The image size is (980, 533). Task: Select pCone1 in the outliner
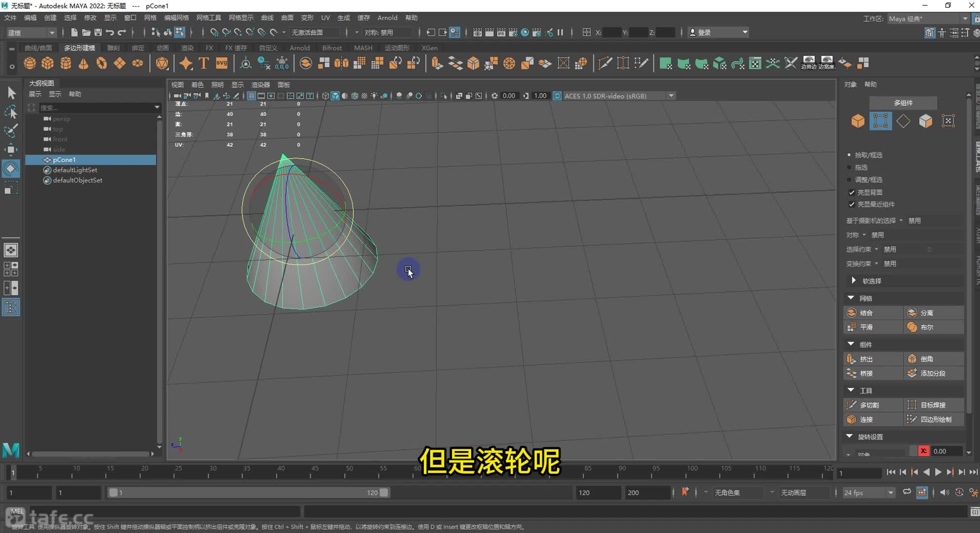[x=91, y=159]
